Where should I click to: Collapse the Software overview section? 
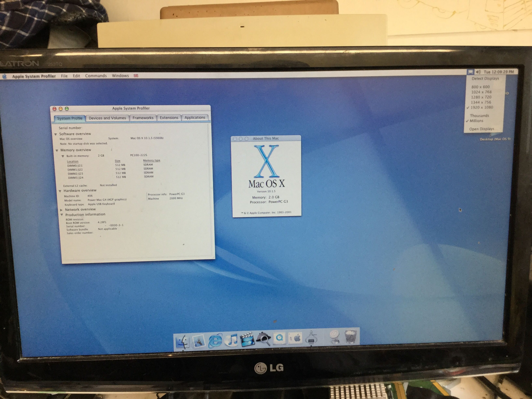[x=56, y=134]
